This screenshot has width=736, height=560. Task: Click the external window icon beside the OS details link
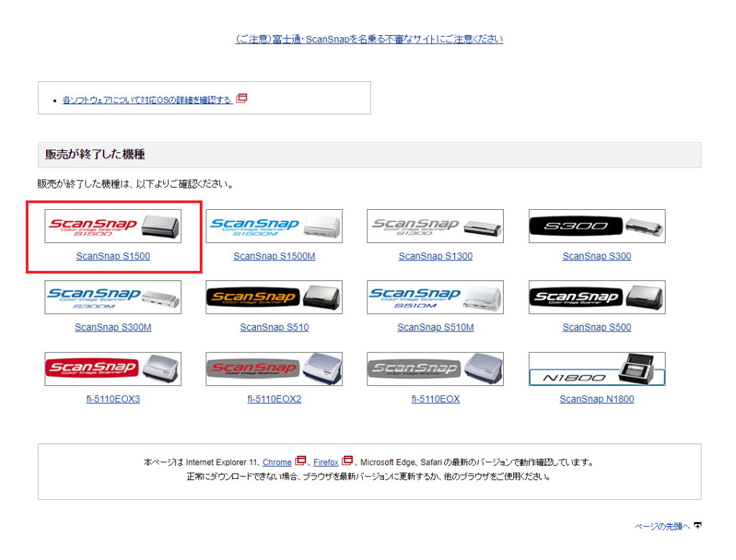241,98
